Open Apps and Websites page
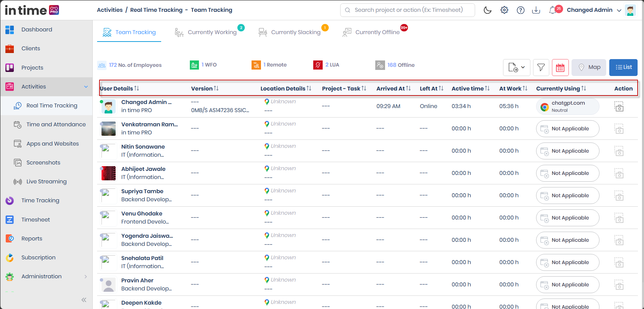This screenshot has height=309, width=644. (x=53, y=144)
